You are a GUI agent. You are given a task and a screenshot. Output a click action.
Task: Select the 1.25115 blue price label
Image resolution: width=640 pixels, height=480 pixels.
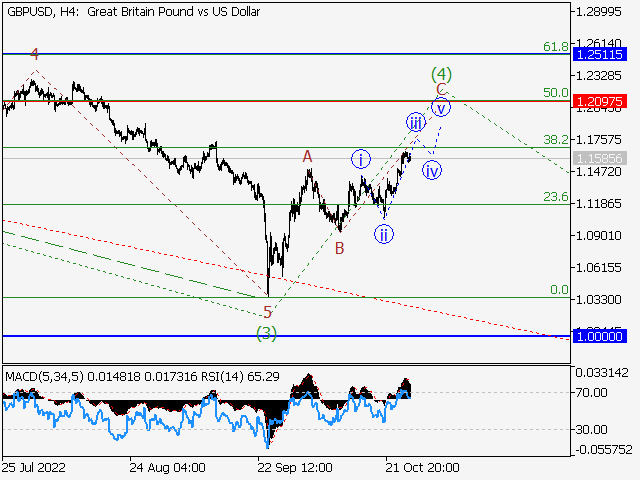[600, 54]
